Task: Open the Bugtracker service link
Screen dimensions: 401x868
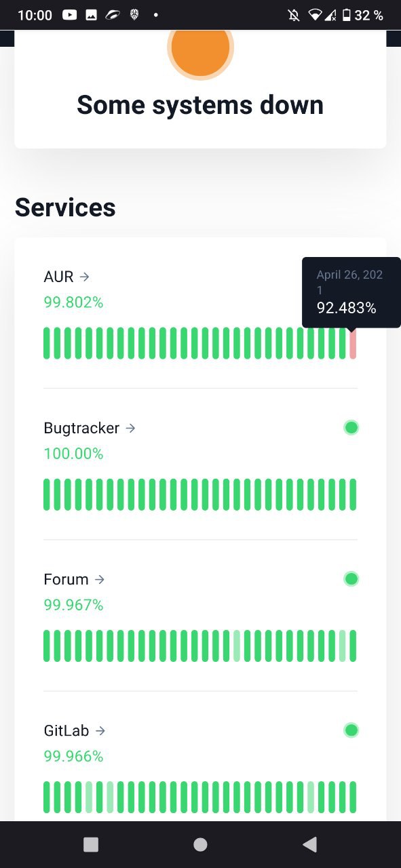Action: pyautogui.click(x=90, y=428)
